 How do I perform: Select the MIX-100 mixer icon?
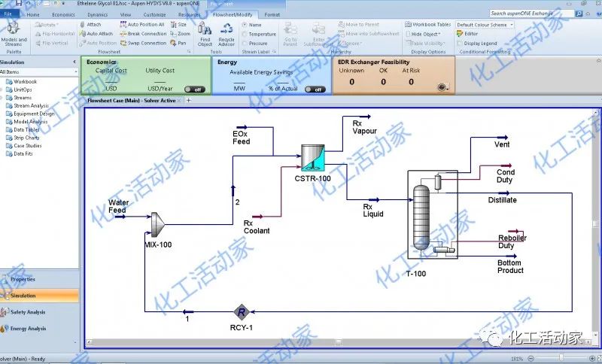tap(157, 224)
